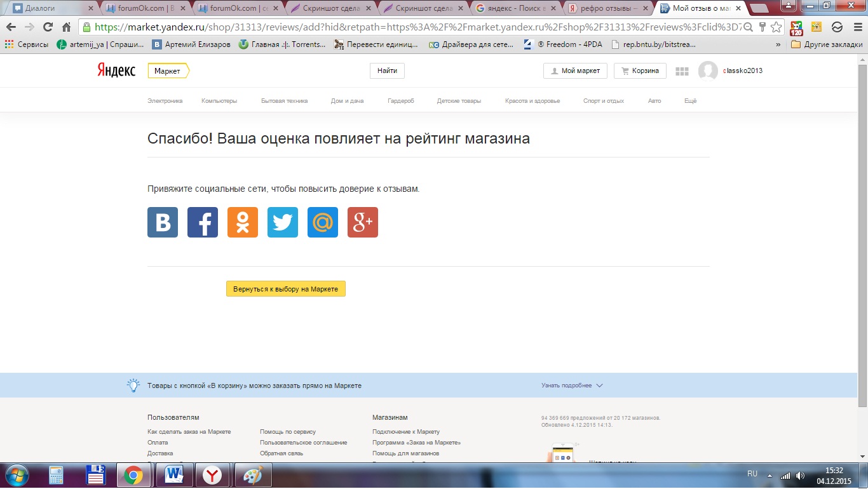Open the Корзина cart button
The image size is (868, 489).
coord(640,71)
